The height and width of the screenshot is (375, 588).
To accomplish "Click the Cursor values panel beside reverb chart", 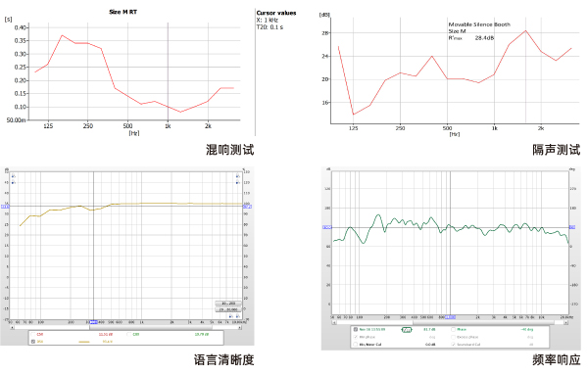I will 276,20.
